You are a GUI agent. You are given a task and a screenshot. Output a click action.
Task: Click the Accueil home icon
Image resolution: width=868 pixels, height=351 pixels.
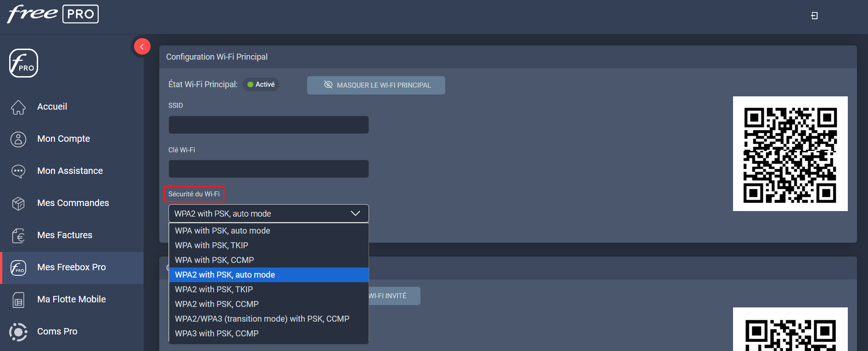[x=18, y=107]
